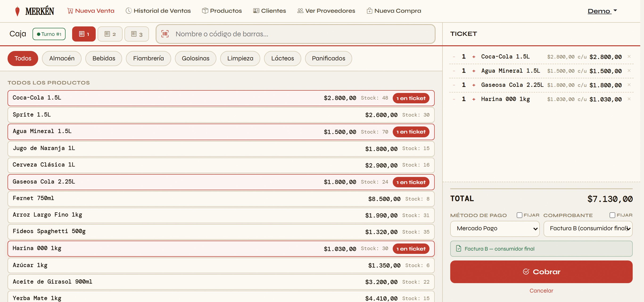This screenshot has height=302, width=644.
Task: Remove Coca-Cola 1.5L from ticket
Action: [x=629, y=57]
